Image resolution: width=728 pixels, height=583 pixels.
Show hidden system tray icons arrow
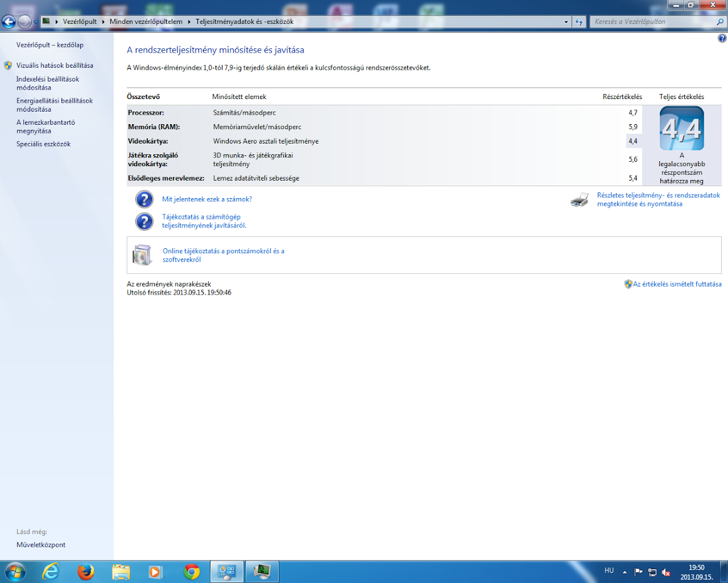625,572
